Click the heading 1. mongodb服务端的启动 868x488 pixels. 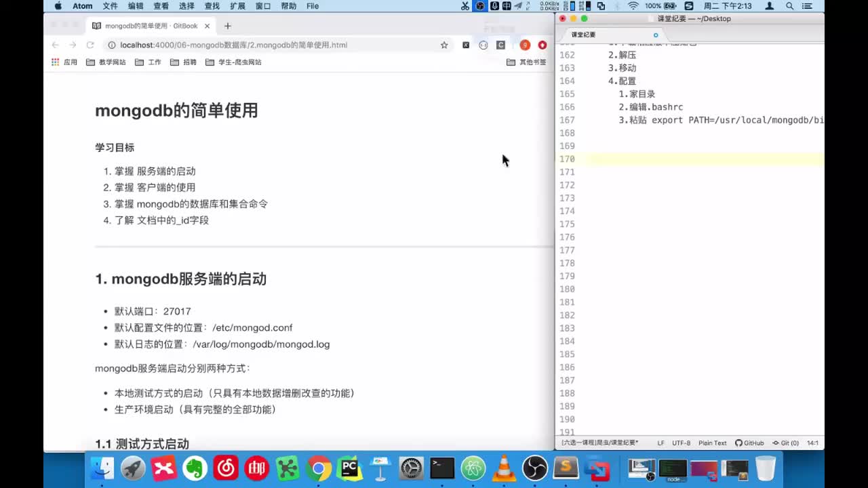180,279
